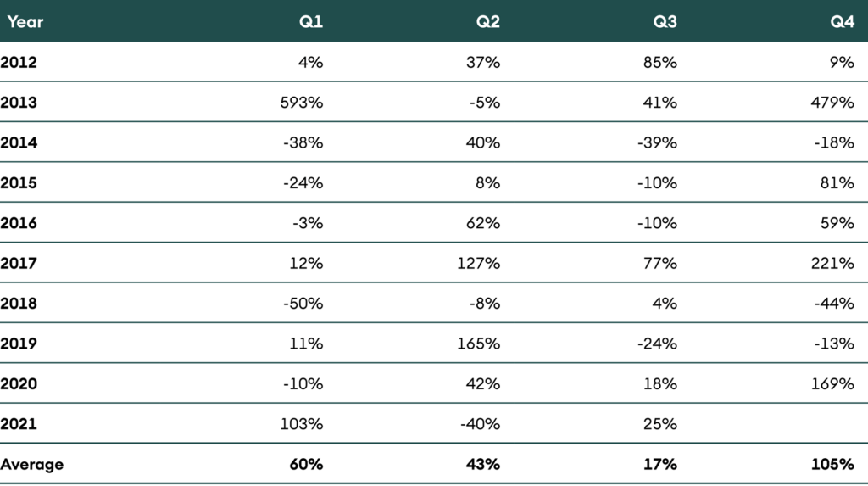The height and width of the screenshot is (486, 868).
Task: Click the 2014 row label
Action: 19,142
